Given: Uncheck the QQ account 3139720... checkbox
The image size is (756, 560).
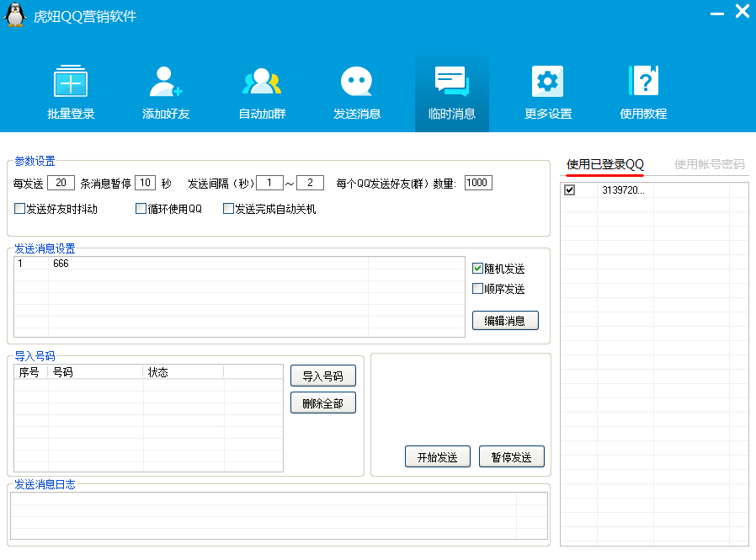Looking at the screenshot, I should pos(569,190).
